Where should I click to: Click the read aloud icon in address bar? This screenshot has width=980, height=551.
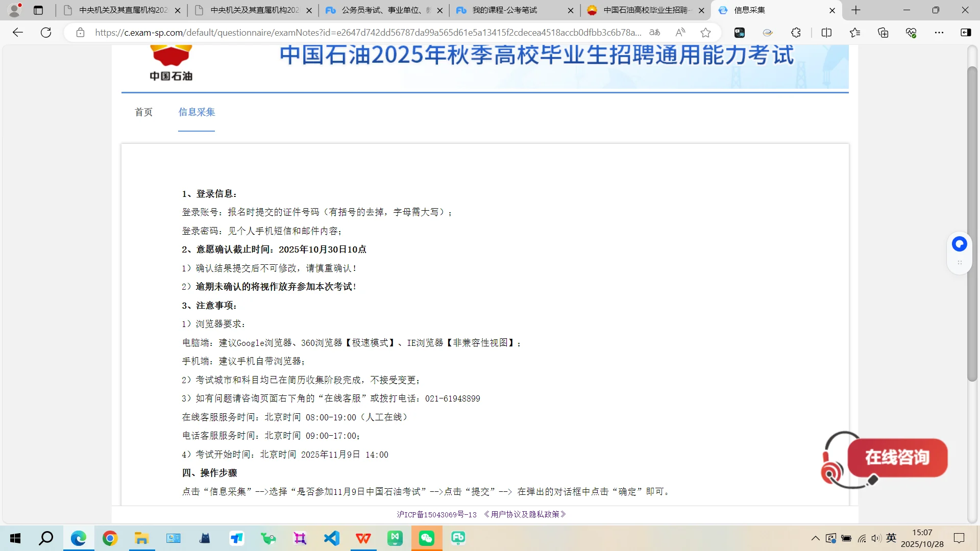[680, 32]
